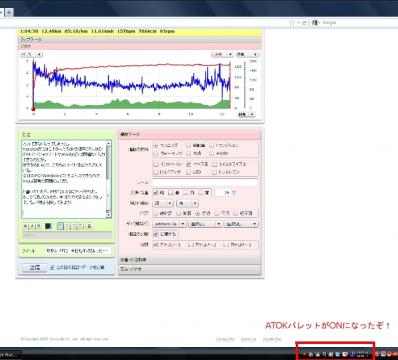Select the 絶好調 condition radio button
The image size is (398, 360).
156,213
